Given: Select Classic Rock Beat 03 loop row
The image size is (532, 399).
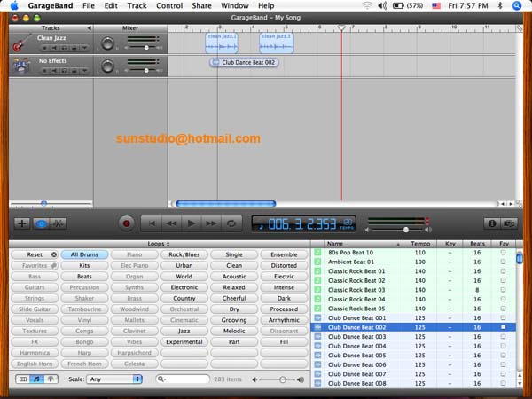Looking at the screenshot, I should (413, 290).
